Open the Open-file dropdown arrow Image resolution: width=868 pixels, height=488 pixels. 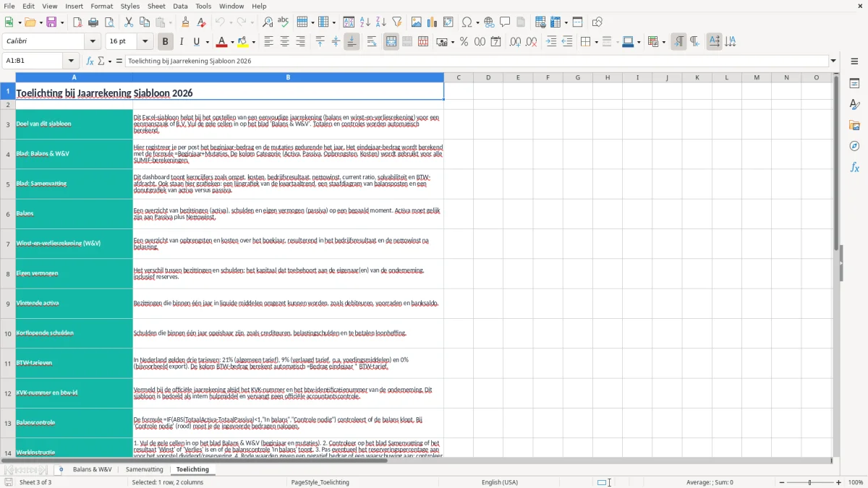pyautogui.click(x=40, y=22)
